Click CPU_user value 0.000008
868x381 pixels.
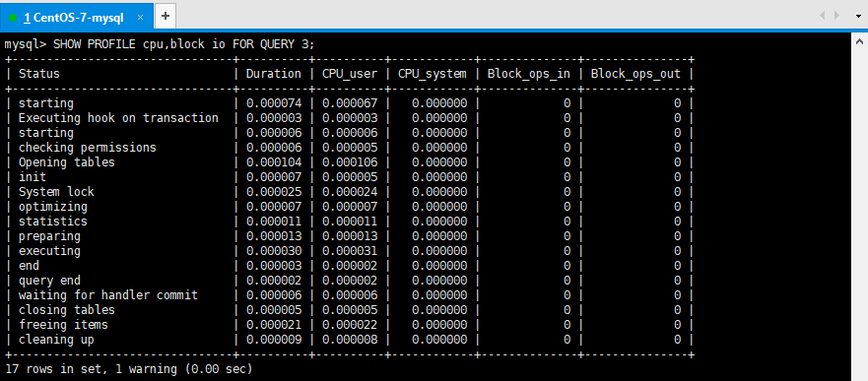point(350,340)
